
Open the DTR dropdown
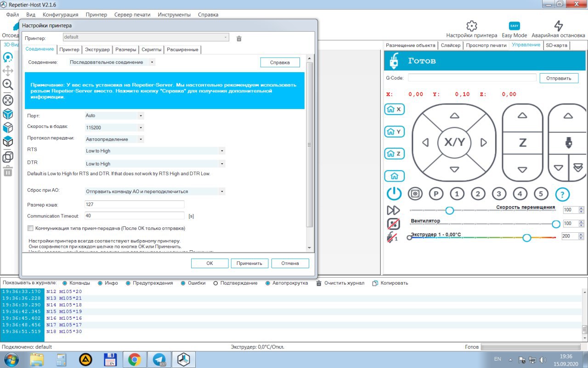(155, 164)
